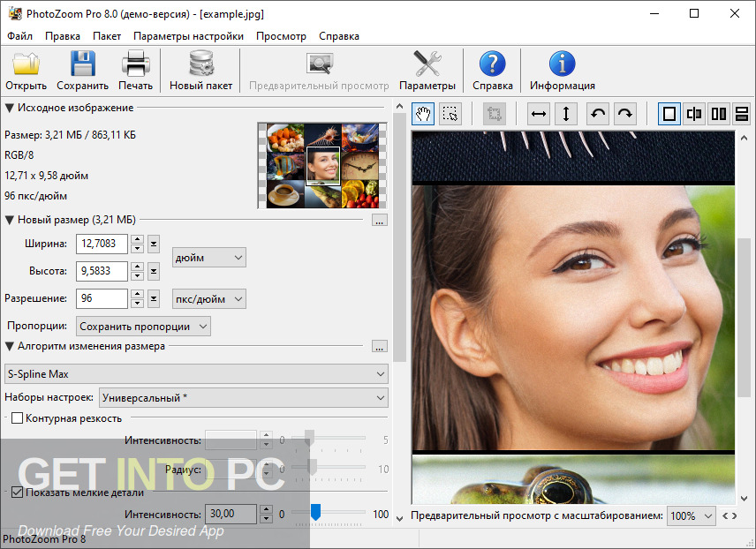Flip the image vertically
The height and width of the screenshot is (549, 756).
coord(566,114)
